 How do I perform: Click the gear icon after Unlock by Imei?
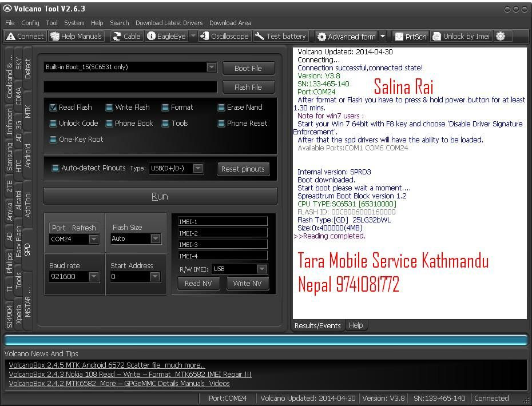501,36
